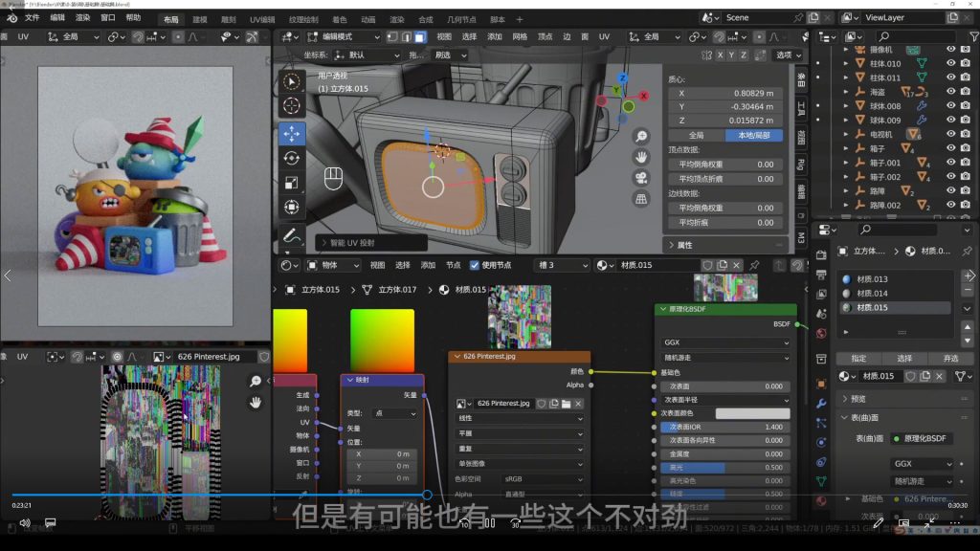Click the pan hand icon in UV editor
The image size is (980, 551).
click(256, 403)
